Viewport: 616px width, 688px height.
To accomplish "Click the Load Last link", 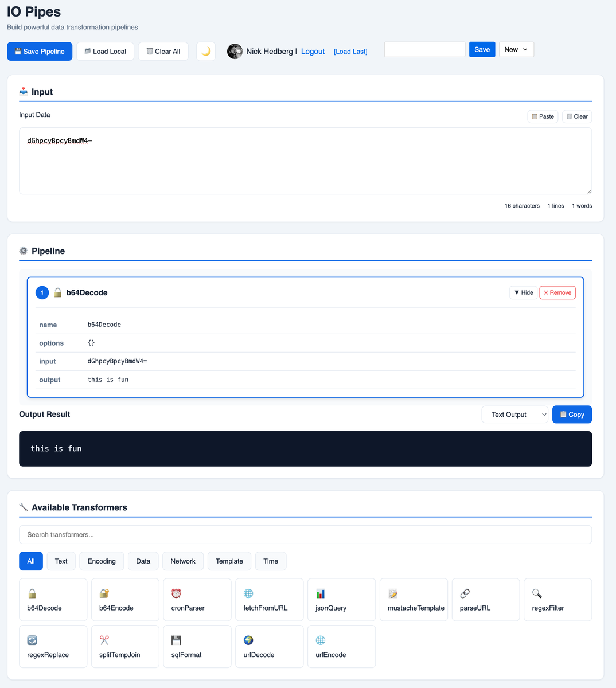I will (x=350, y=52).
